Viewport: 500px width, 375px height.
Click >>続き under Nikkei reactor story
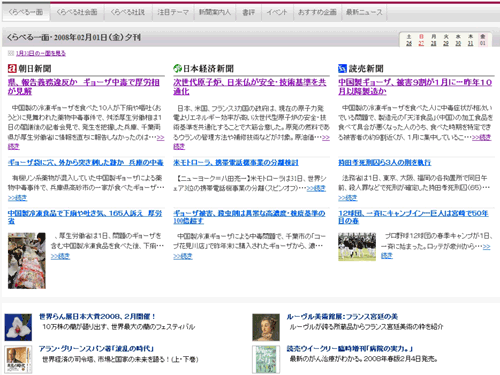point(326,137)
